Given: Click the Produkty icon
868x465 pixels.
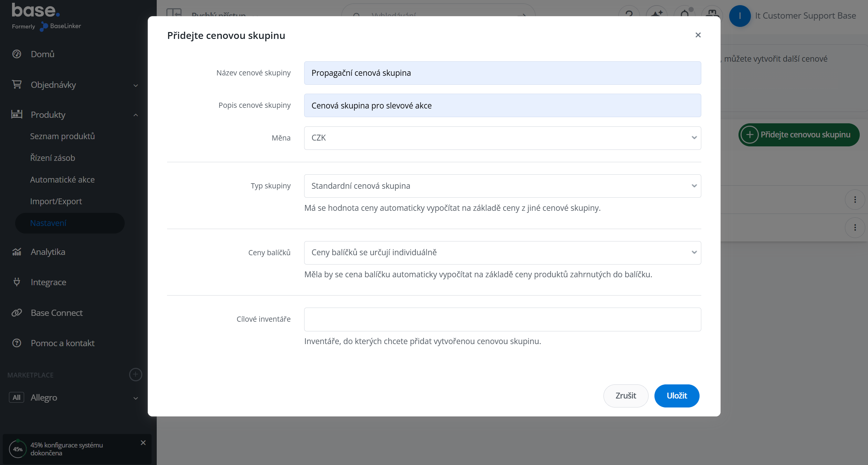Looking at the screenshot, I should tap(17, 114).
